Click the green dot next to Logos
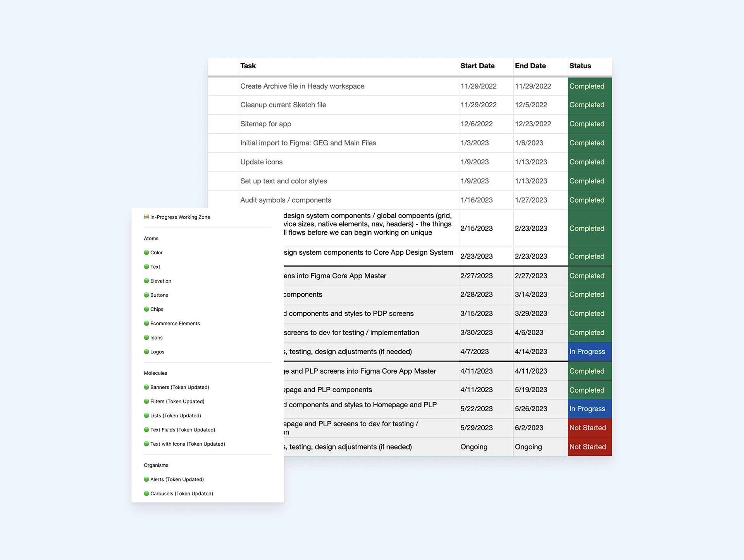The width and height of the screenshot is (744, 560). (146, 352)
